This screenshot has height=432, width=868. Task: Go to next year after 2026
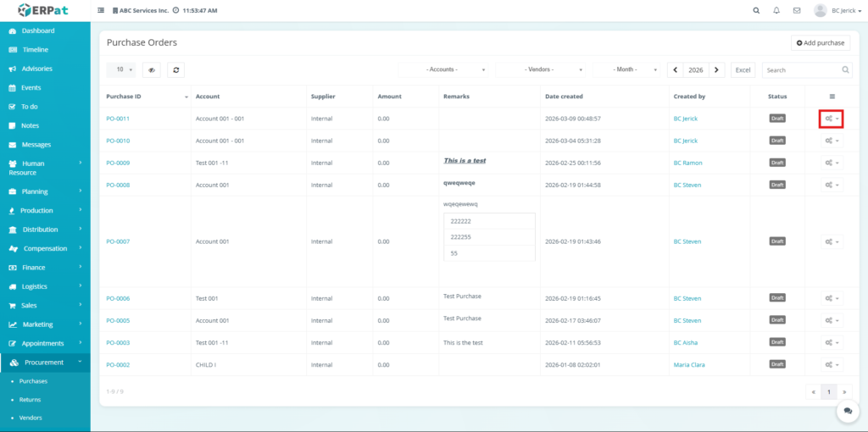[717, 70]
